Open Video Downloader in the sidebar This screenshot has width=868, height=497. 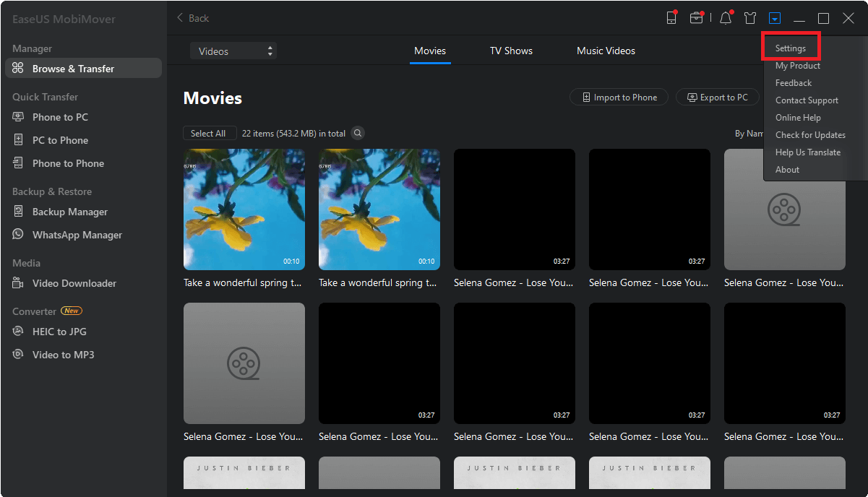click(74, 283)
